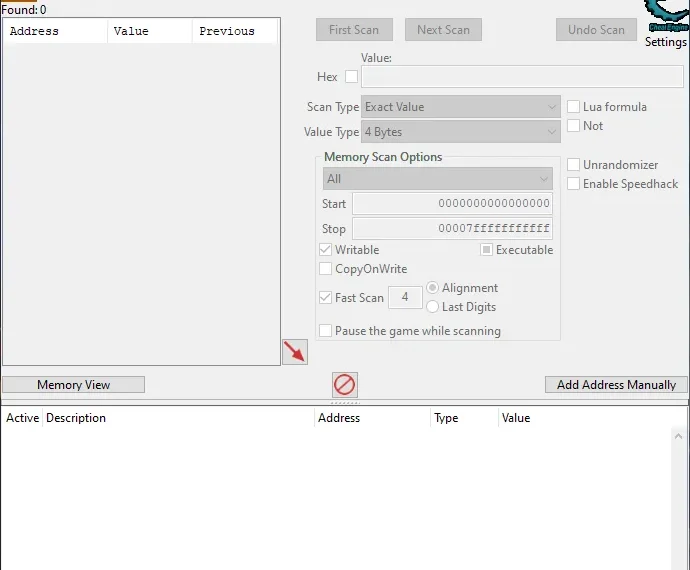Open Settings via the Cheat Engine logo
Screen dimensions: 690x570
click(x=666, y=24)
